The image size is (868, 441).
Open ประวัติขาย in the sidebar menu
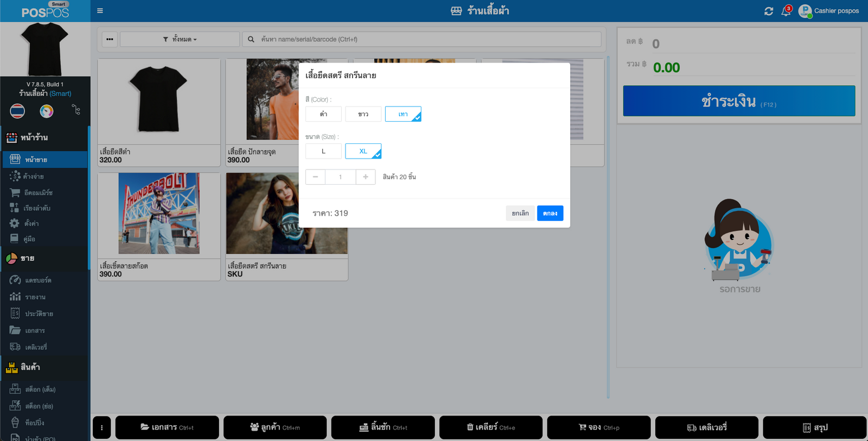pyautogui.click(x=39, y=314)
